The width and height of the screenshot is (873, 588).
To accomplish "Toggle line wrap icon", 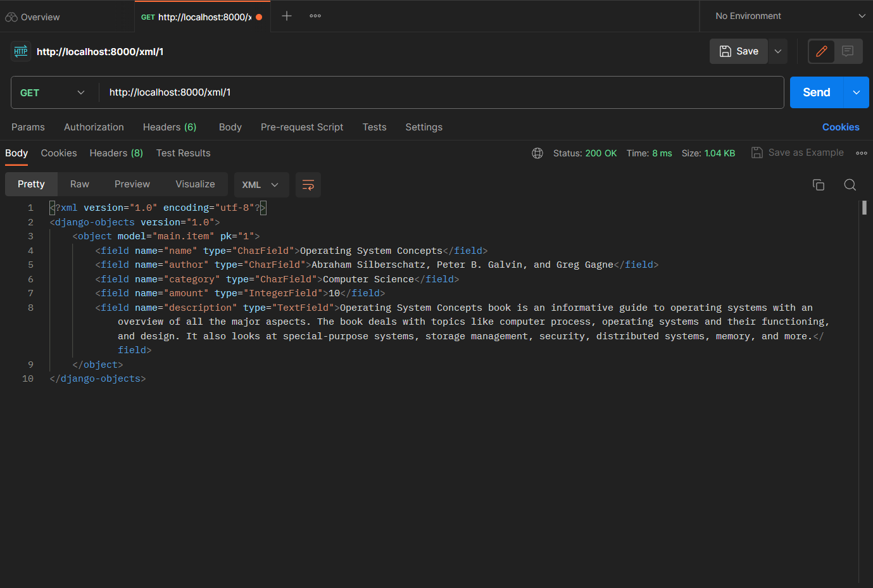I will [308, 185].
